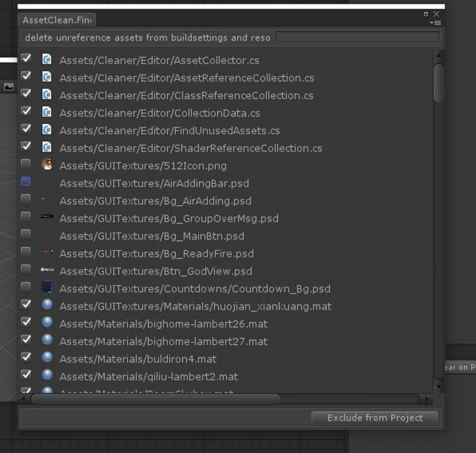Click the script icon beside FindUnusedAssets.cs

[46, 129]
